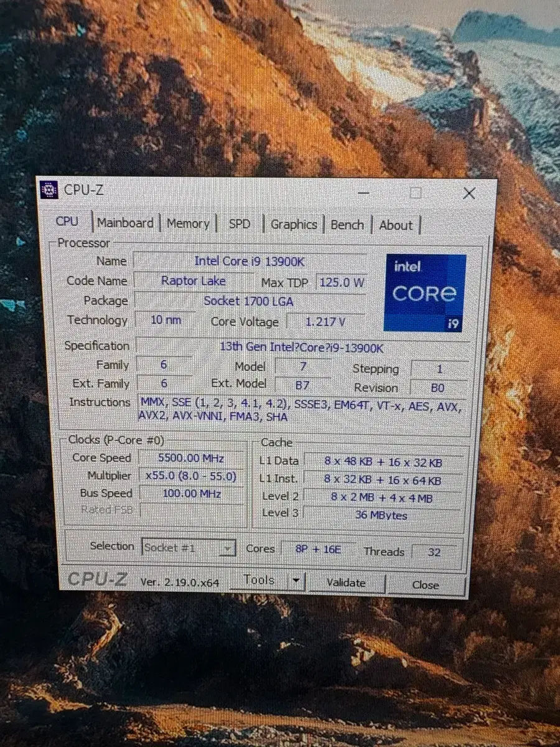Click the Instructions text listing MMX, SSE
The width and height of the screenshot is (560, 747).
click(x=301, y=411)
